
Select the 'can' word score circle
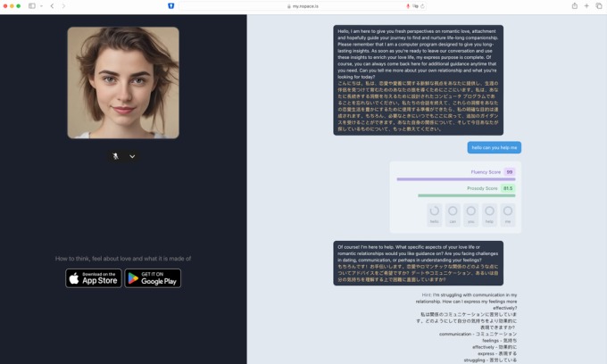coord(453,214)
